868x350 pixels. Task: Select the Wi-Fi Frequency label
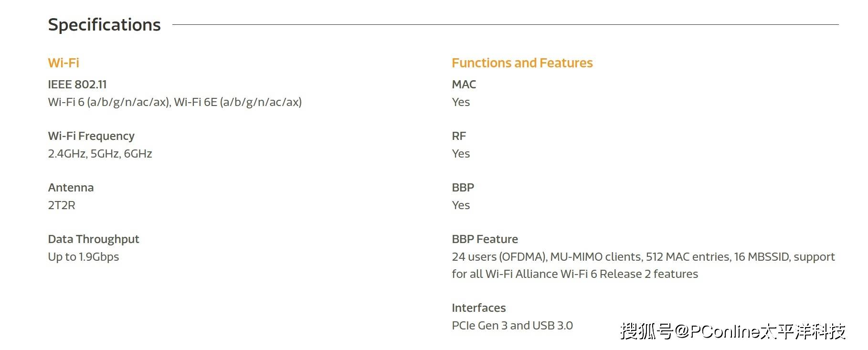[91, 136]
